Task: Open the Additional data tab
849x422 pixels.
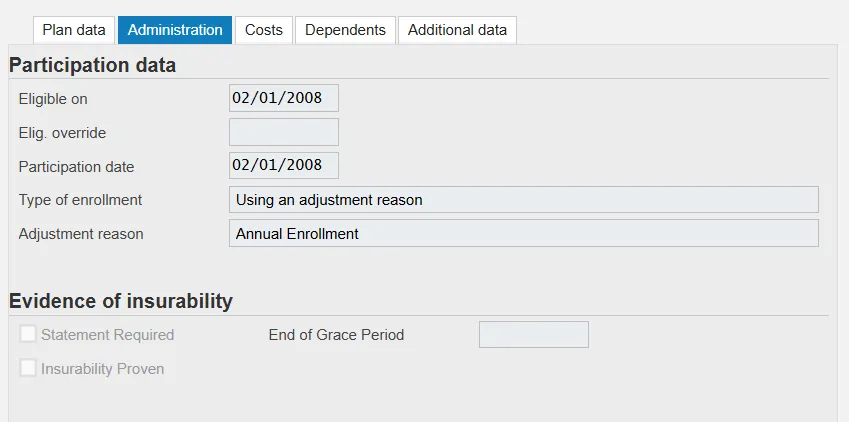Action: pos(457,30)
